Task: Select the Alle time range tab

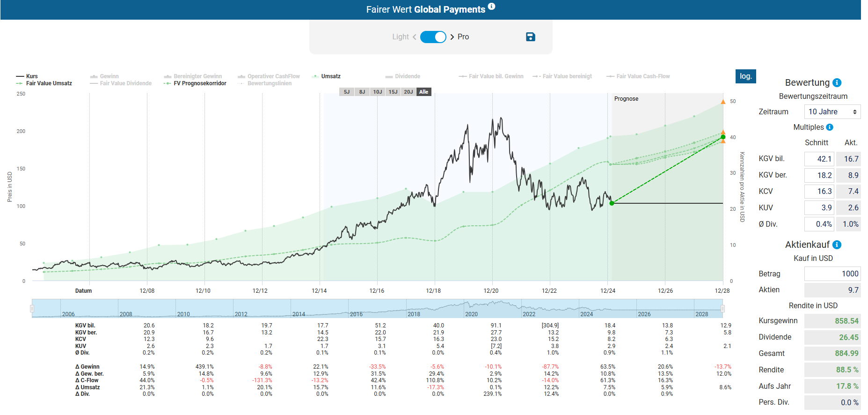Action: (x=423, y=92)
